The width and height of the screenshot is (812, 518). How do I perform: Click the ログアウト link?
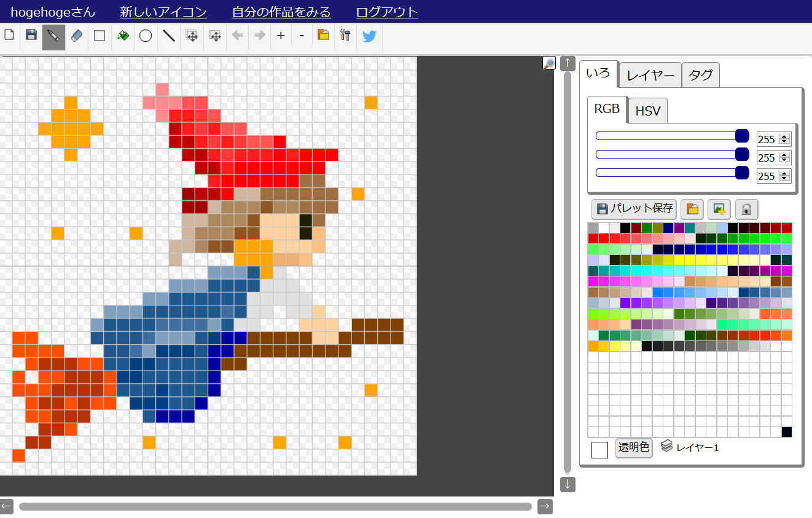click(386, 12)
